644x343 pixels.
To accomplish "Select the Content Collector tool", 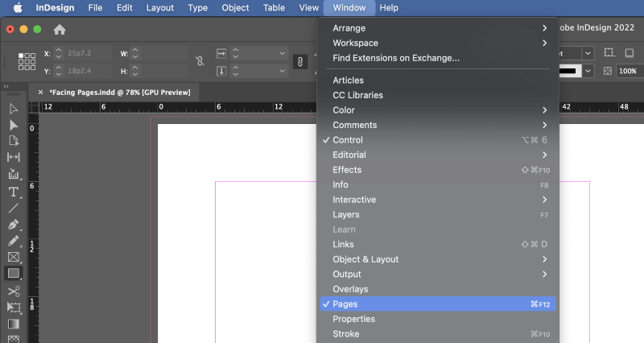I will pyautogui.click(x=13, y=174).
